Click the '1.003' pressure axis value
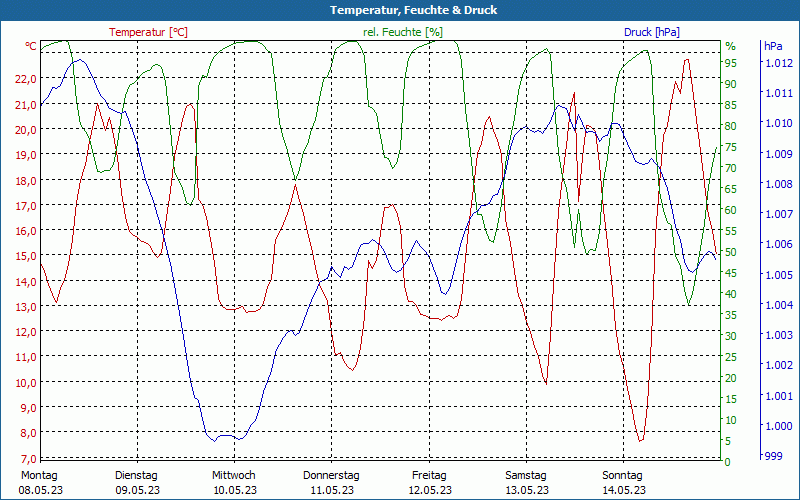The width and height of the screenshot is (800, 500). click(780, 335)
